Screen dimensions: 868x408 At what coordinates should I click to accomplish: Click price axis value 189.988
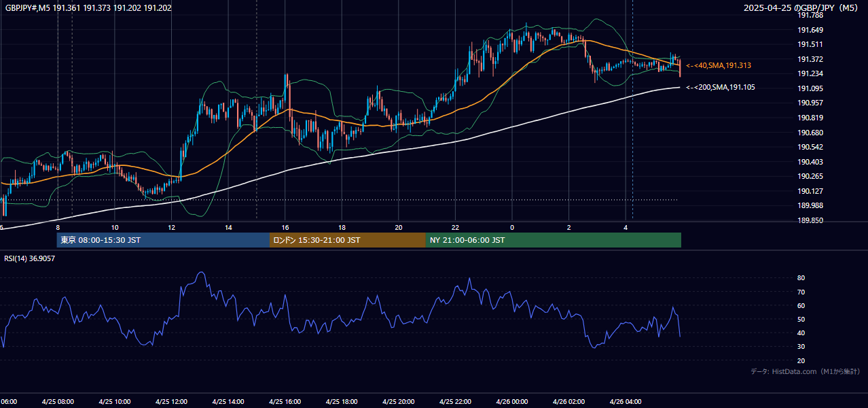(x=810, y=205)
